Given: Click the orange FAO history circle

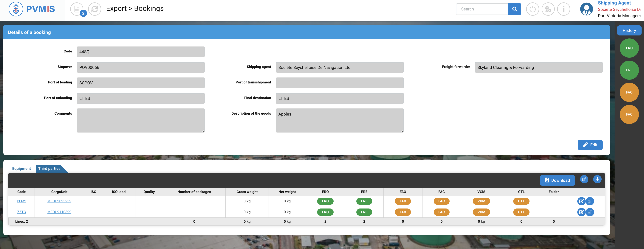Looking at the screenshot, I should coord(629,92).
